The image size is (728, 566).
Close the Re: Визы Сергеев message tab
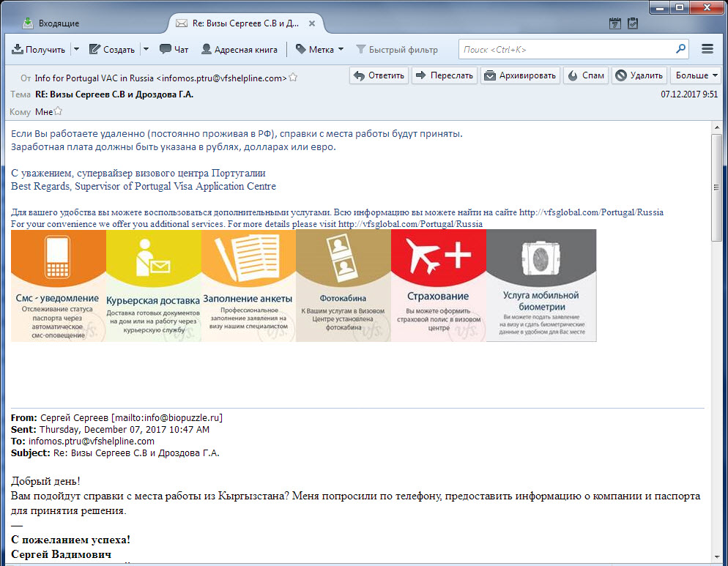(312, 23)
